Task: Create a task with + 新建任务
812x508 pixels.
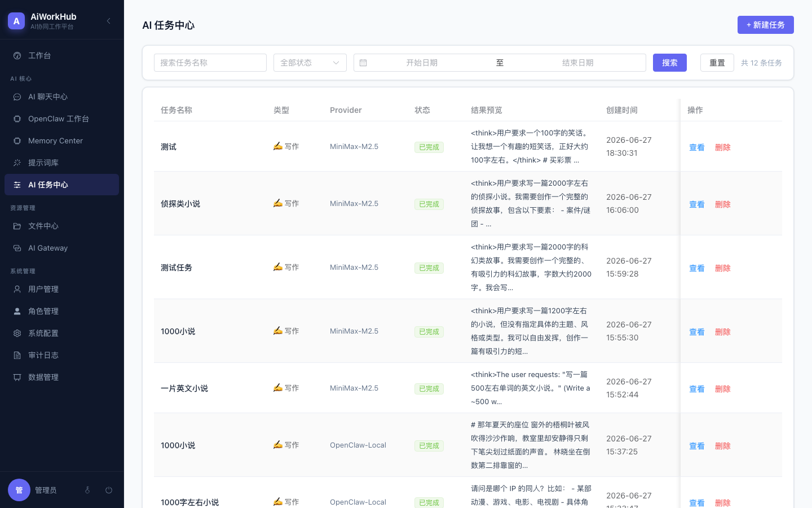Action: point(766,25)
